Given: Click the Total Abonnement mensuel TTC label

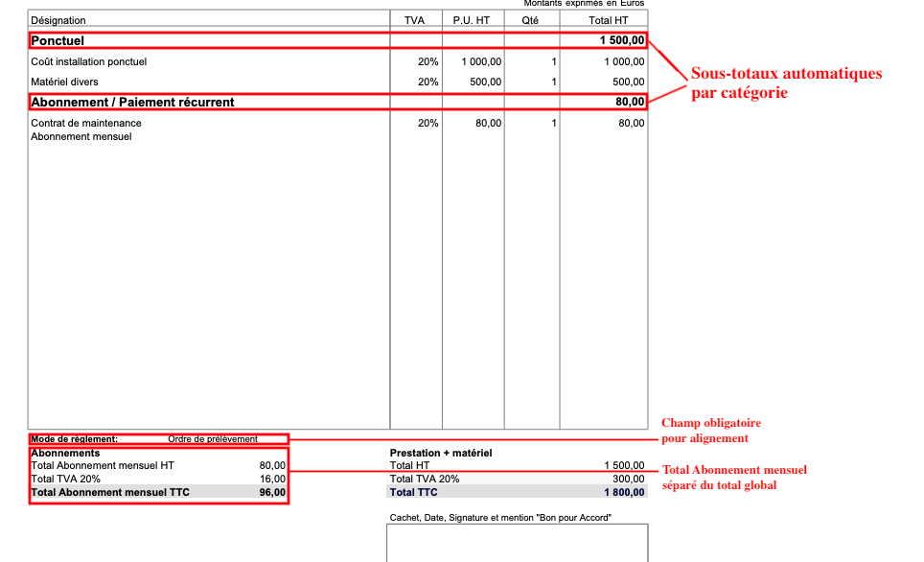Looking at the screenshot, I should coord(110,492).
